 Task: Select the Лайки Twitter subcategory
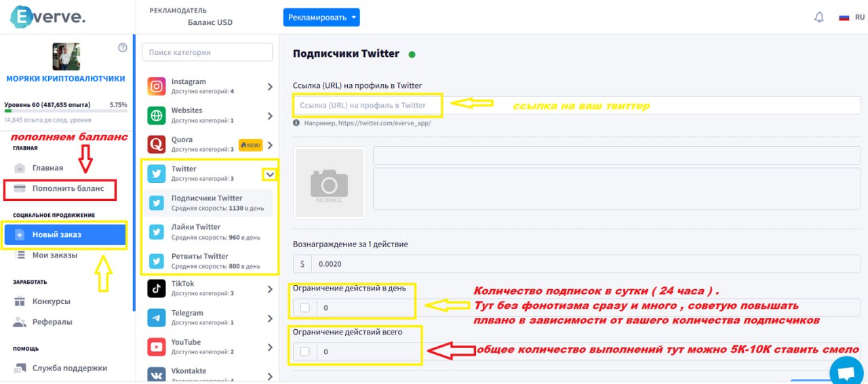[x=210, y=232]
